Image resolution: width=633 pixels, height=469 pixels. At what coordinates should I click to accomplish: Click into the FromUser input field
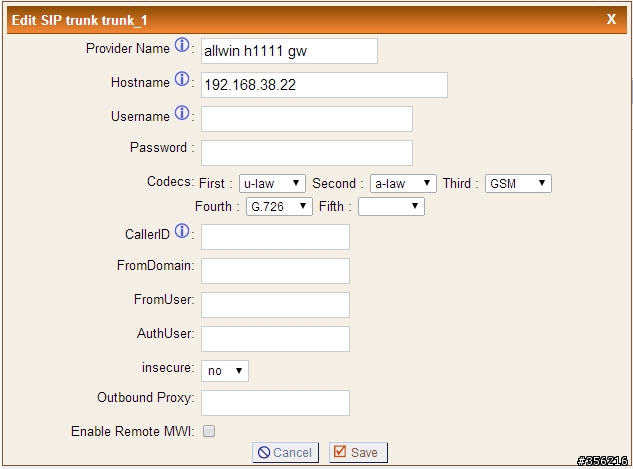275,305
